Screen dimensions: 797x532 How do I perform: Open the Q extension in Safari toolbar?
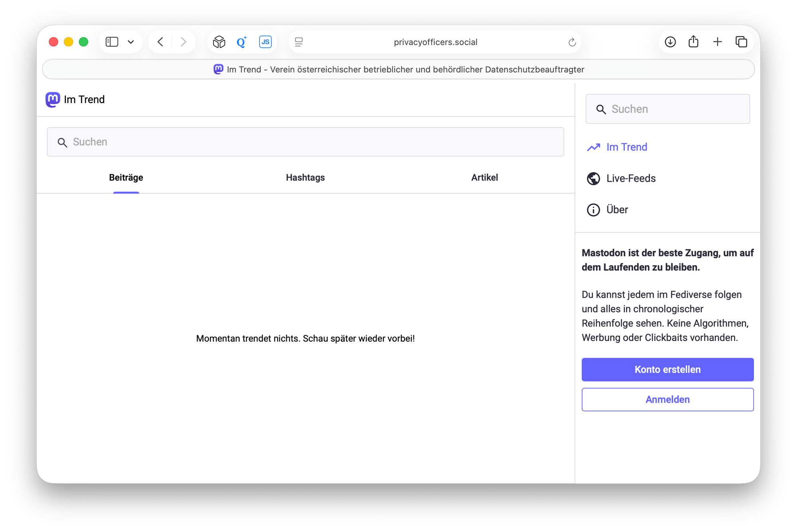tap(241, 42)
